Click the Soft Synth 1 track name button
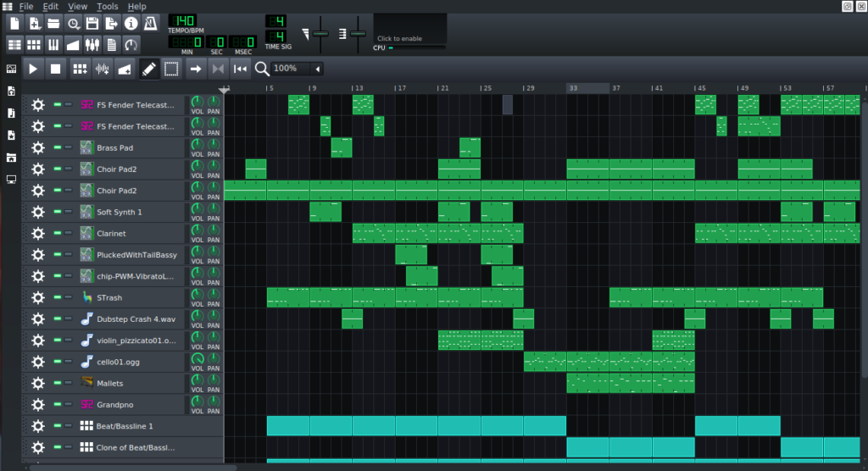Viewport: 868px width, 471px height. point(131,212)
